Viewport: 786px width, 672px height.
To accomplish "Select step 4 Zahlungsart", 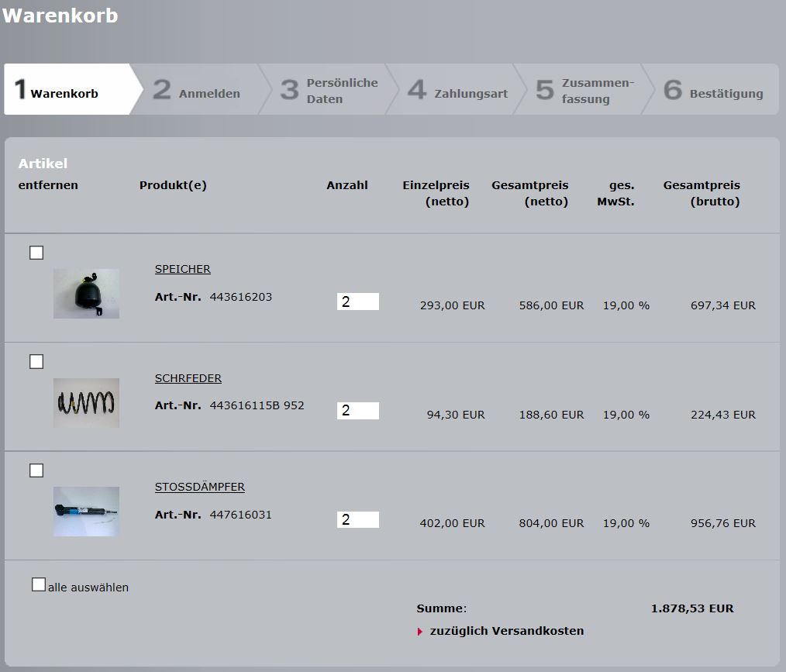I will coord(457,91).
